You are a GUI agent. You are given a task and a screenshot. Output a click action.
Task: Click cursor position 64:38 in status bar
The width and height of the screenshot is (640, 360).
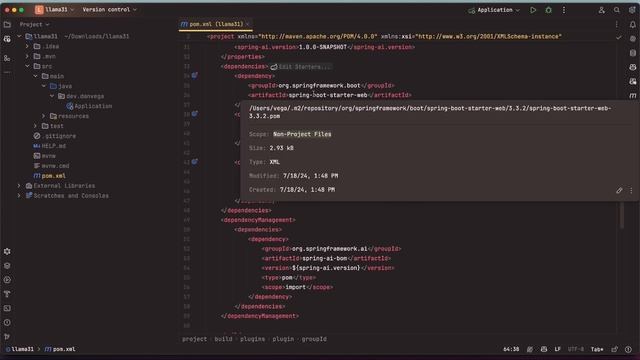511,349
